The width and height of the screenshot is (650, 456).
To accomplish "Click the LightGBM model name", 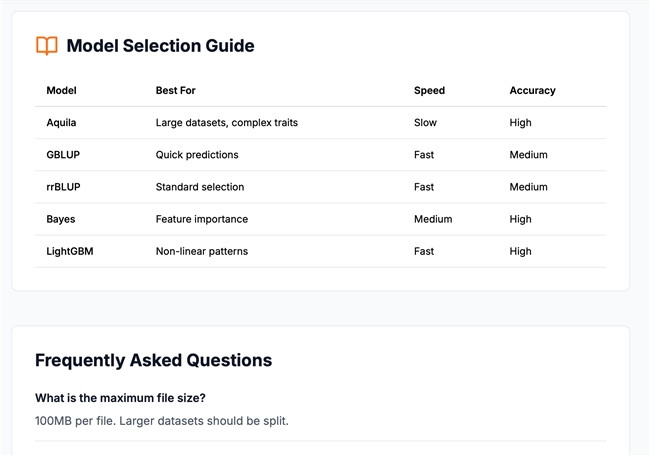I will click(70, 251).
